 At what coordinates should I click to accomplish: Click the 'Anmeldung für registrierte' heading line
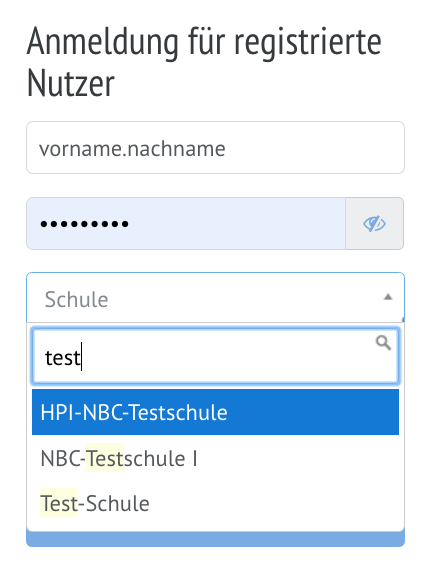pos(204,43)
